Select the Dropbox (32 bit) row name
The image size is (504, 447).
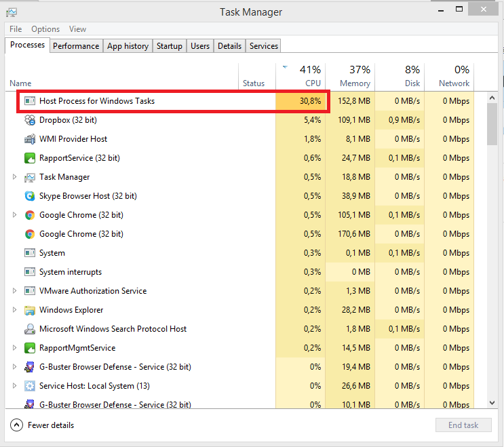[68, 120]
